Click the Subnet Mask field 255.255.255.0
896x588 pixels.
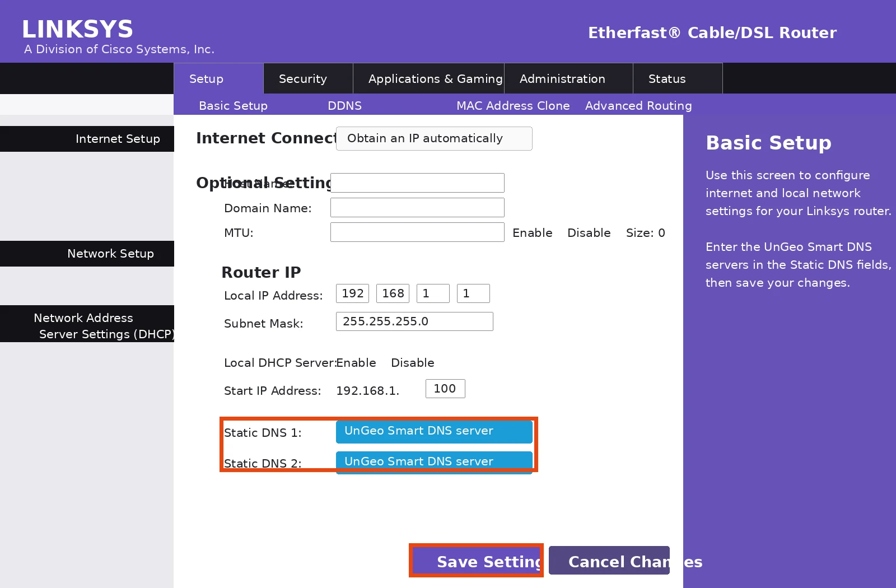[x=414, y=321]
